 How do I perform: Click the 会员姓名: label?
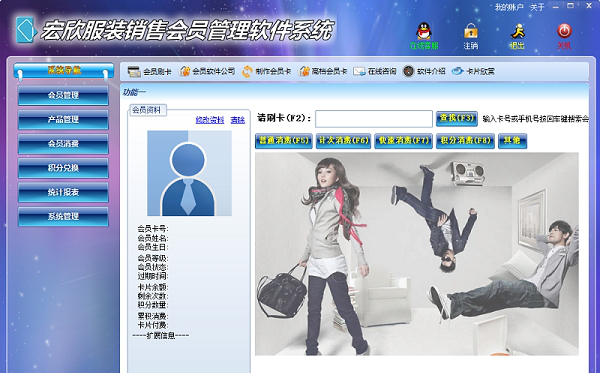(153, 238)
